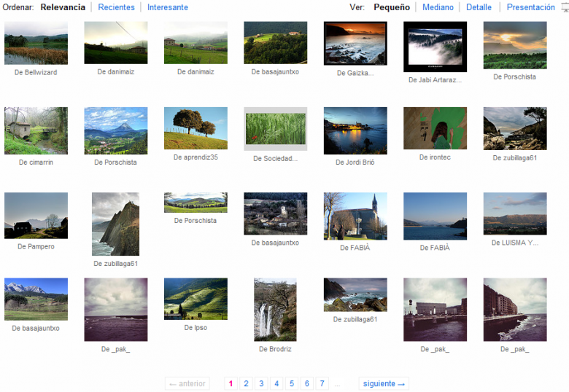This screenshot has height=392, width=569.
Task: Open the old mill photo by cimarrin
Action: click(x=36, y=130)
